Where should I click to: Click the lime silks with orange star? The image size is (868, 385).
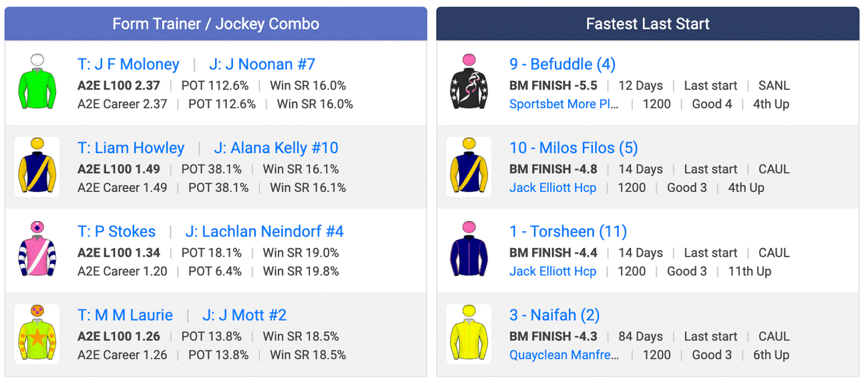point(37,334)
